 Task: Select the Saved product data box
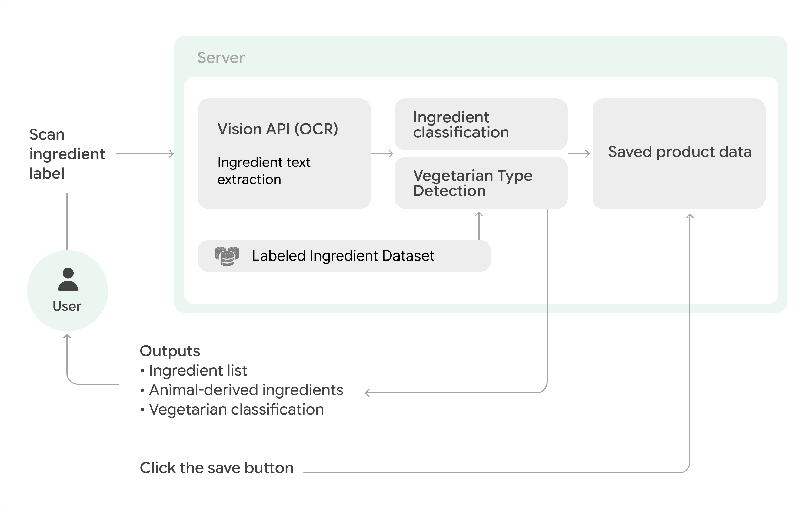coord(679,153)
